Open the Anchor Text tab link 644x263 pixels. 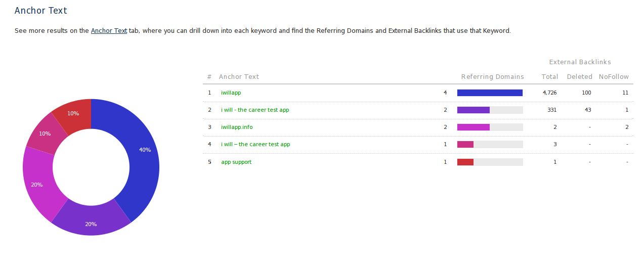pos(109,31)
